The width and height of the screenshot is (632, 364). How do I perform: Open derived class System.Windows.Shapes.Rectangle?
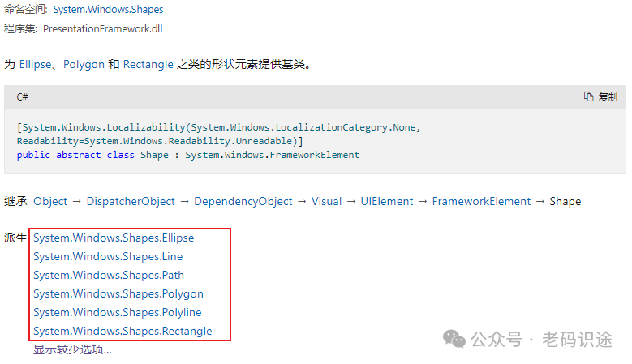coord(123,331)
